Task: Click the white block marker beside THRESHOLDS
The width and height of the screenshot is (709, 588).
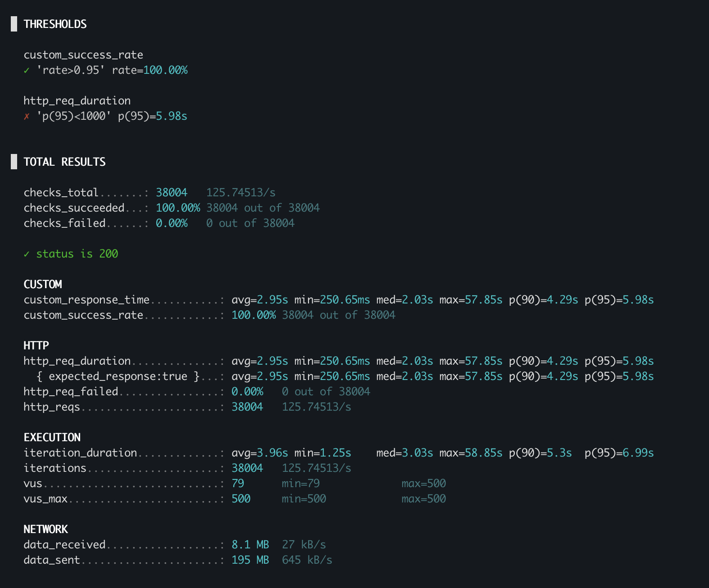Action: pyautogui.click(x=14, y=24)
